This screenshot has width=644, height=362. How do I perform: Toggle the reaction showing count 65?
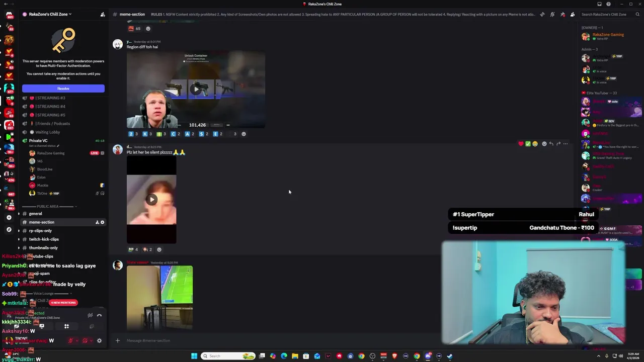tap(135, 29)
